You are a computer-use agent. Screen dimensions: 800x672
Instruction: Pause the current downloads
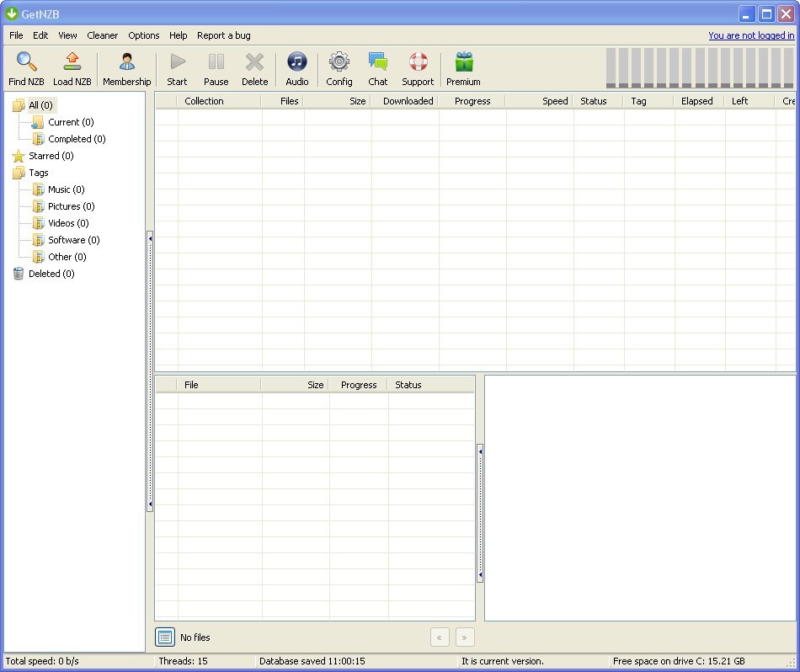pos(216,67)
